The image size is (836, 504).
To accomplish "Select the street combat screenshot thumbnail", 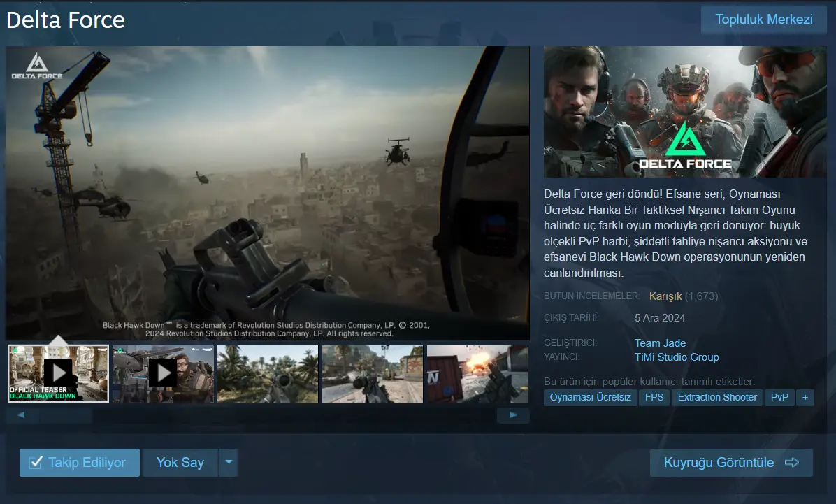I will pyautogui.click(x=373, y=373).
